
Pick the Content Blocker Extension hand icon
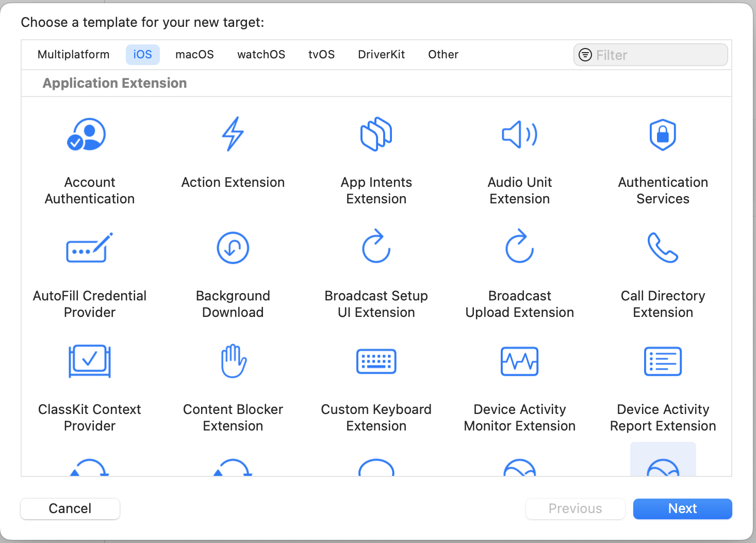tap(234, 361)
